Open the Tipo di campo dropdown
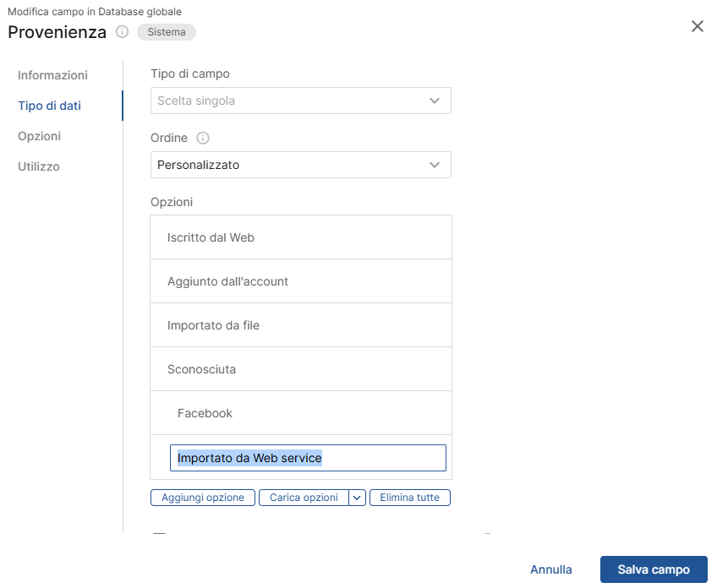Screen dimensions: 717x588 [300, 100]
